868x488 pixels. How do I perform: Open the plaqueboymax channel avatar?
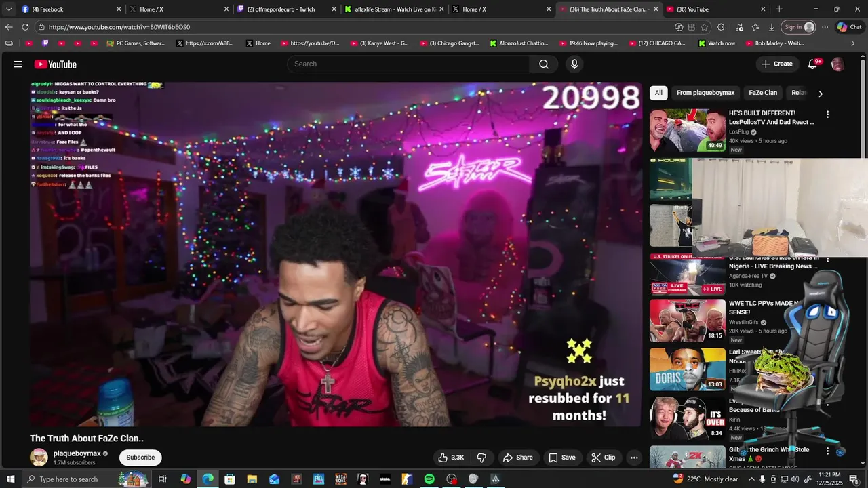click(x=39, y=457)
